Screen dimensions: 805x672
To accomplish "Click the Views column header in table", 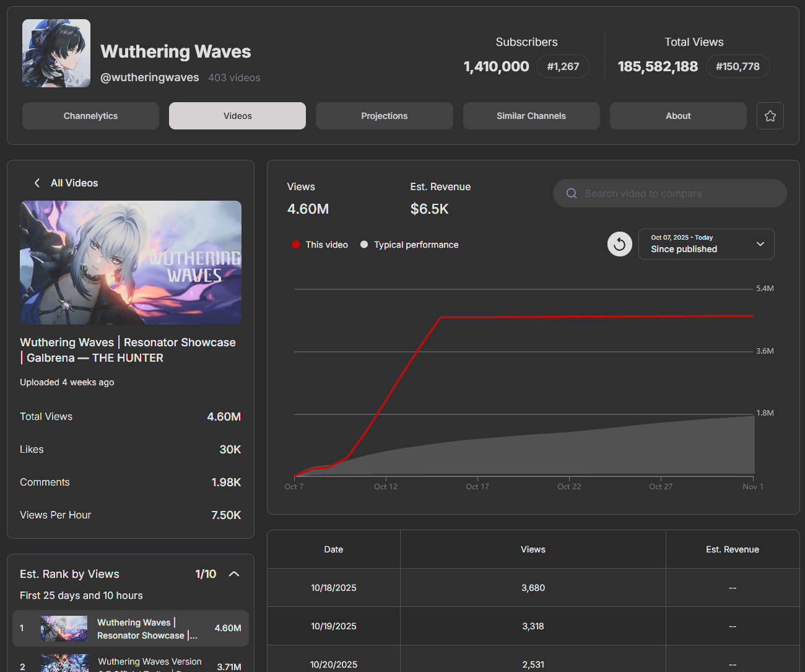I will point(533,549).
